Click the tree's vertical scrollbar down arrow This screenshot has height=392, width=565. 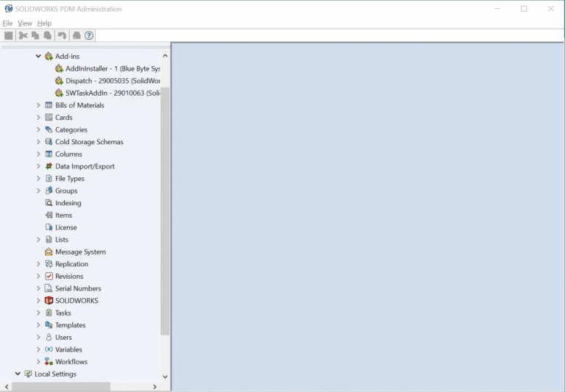pyautogui.click(x=165, y=377)
